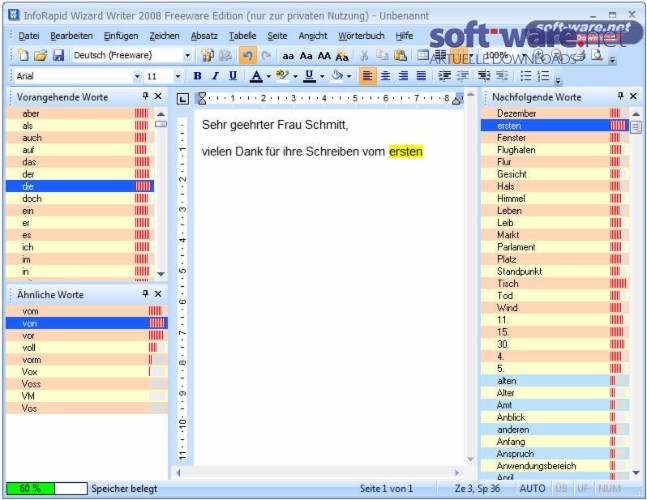
Task: Choose 'vom' in Ähnliche Worte
Action: (87, 311)
